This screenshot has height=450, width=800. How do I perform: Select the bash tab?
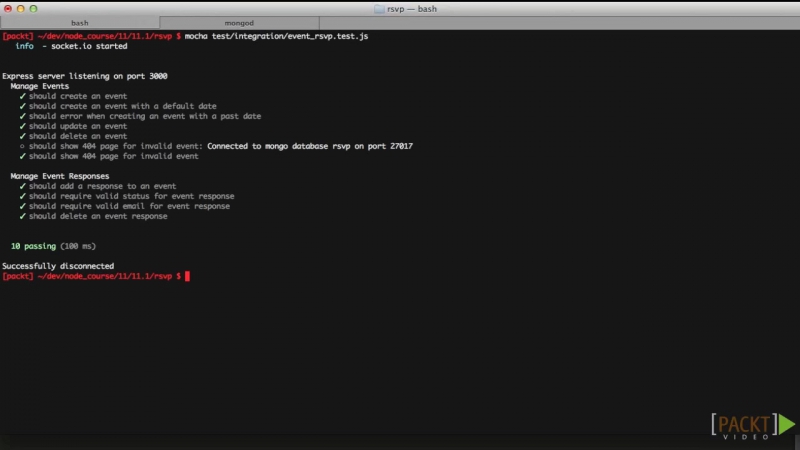(80, 23)
